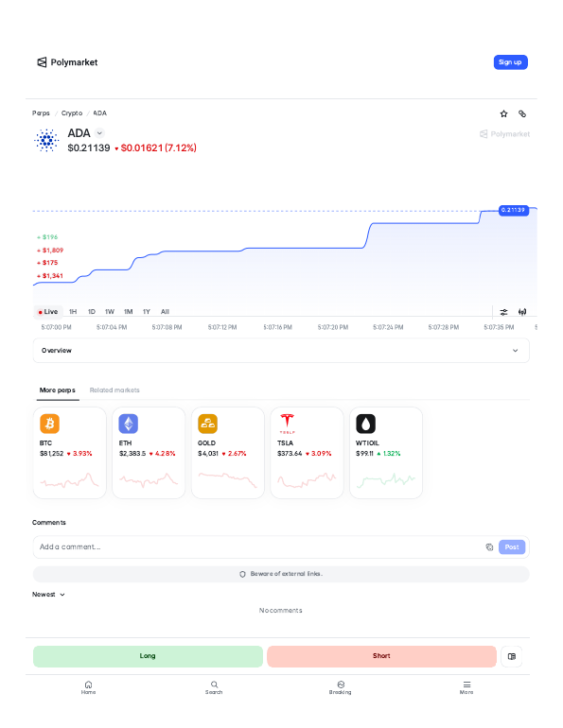Click the Post comment button

pos(512,546)
